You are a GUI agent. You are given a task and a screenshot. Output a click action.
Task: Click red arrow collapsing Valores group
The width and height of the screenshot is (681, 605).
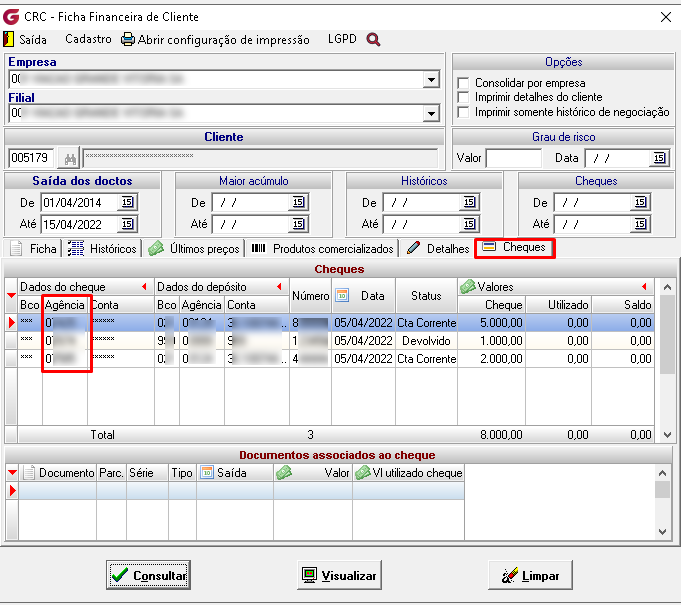tap(644, 287)
